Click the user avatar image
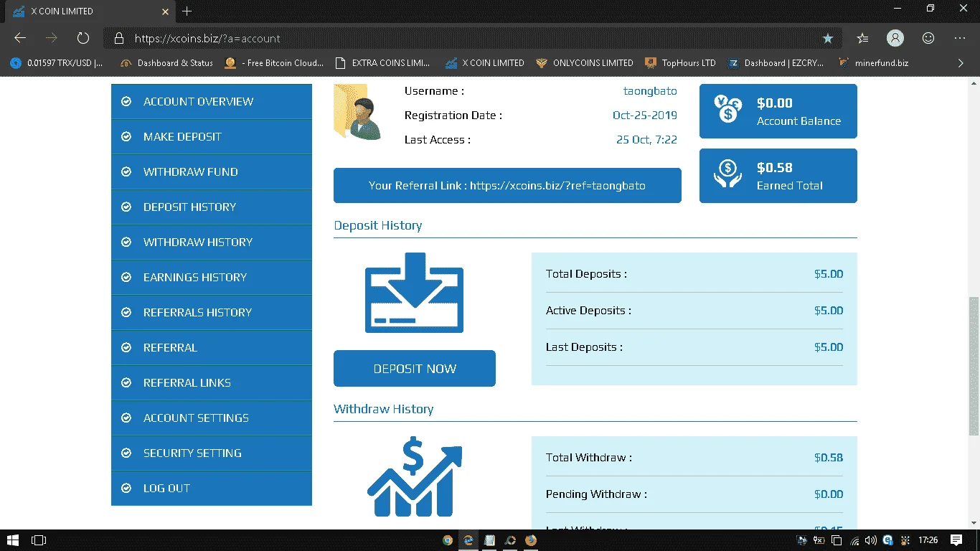The image size is (980, 551). coord(357,113)
